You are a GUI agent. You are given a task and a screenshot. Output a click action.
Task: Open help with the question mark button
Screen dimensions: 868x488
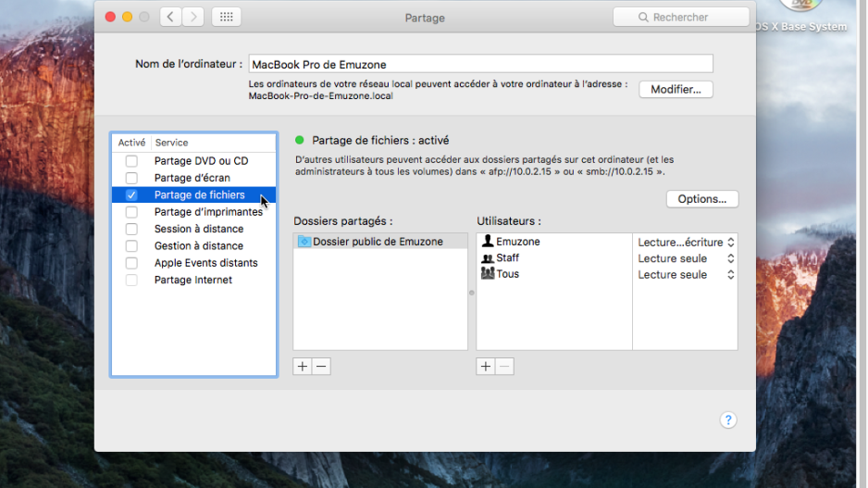pos(728,419)
